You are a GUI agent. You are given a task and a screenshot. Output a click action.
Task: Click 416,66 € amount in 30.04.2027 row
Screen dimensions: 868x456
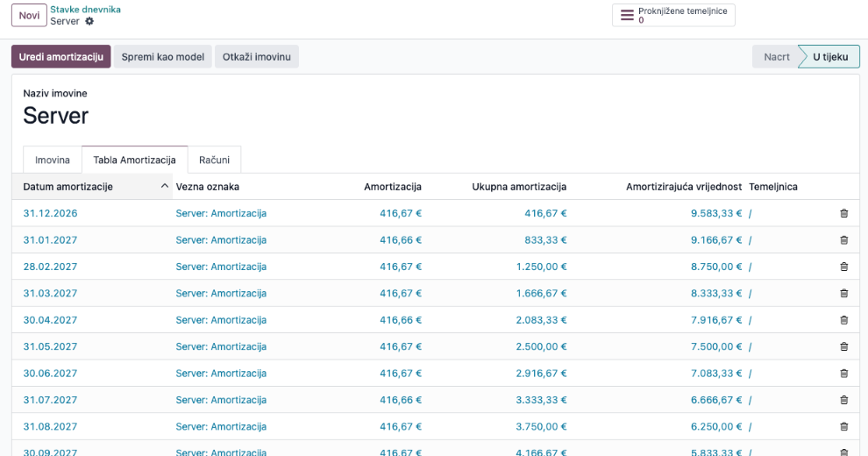coord(401,319)
